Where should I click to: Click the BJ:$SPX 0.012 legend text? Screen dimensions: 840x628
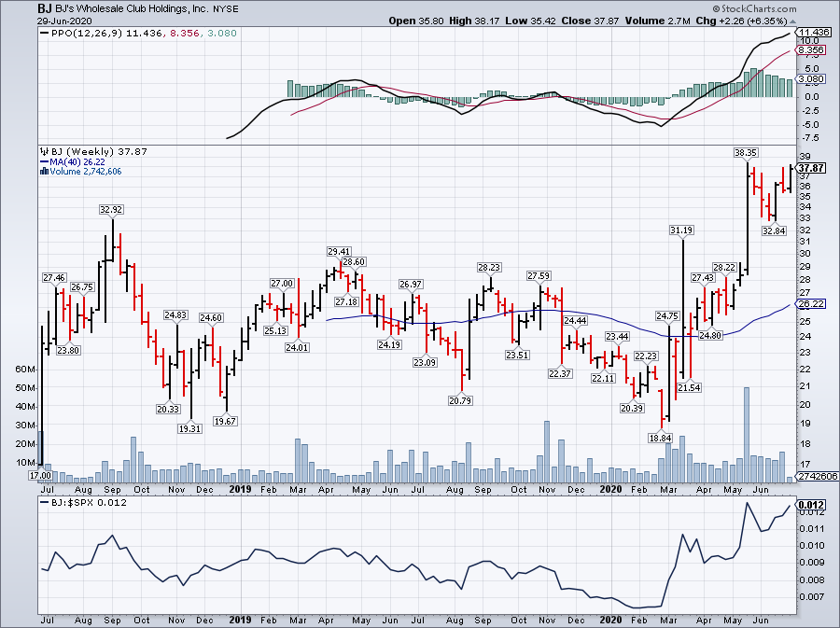pyautogui.click(x=89, y=503)
